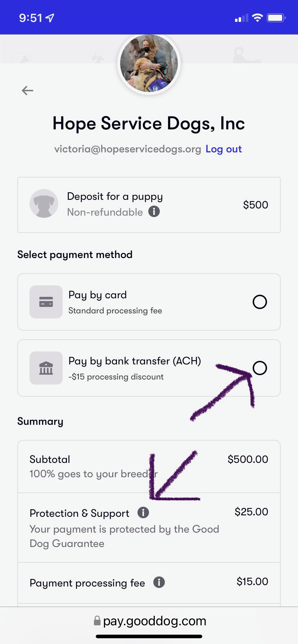Image resolution: width=298 pixels, height=644 pixels.
Task: Open Non-refundable info icon
Action: pos(154,211)
